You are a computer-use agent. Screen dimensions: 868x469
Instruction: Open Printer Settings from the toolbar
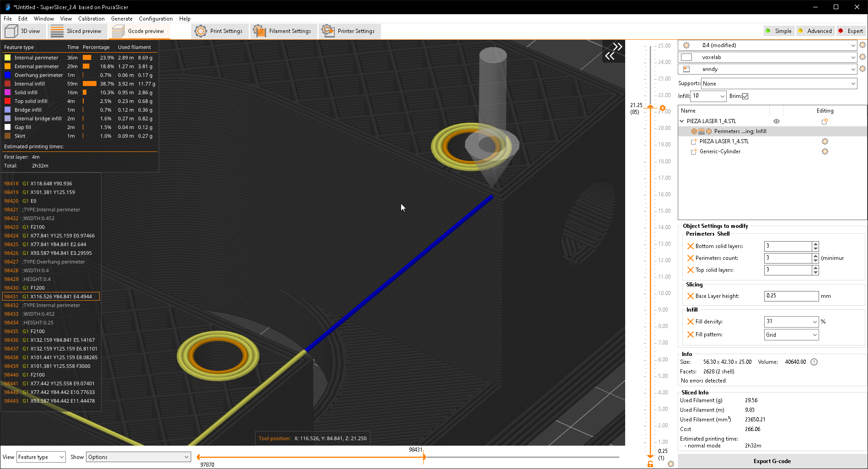tap(349, 31)
